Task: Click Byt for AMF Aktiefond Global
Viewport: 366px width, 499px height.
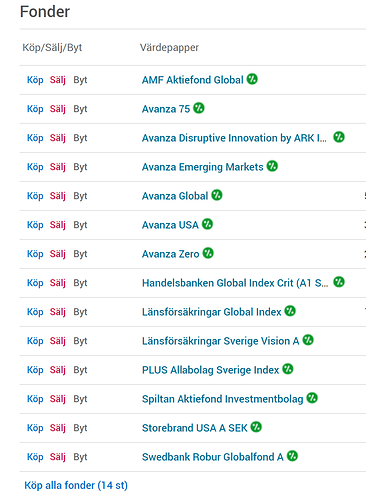Action: click(x=80, y=80)
